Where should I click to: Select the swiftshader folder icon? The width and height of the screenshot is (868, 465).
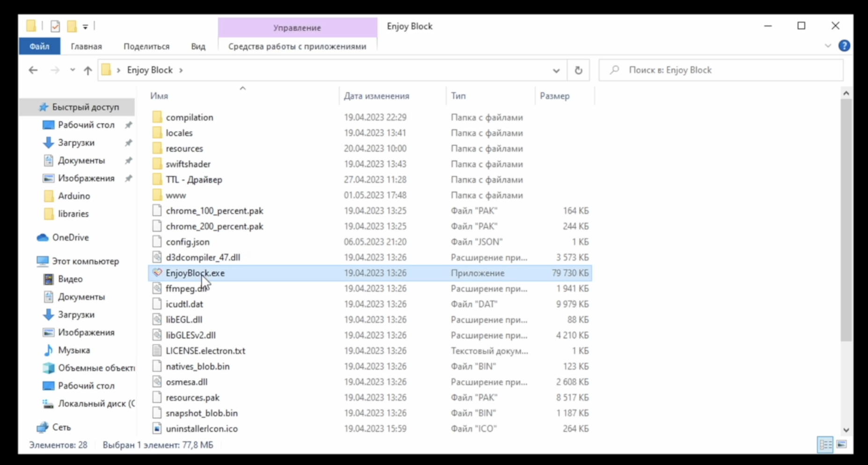click(x=157, y=164)
